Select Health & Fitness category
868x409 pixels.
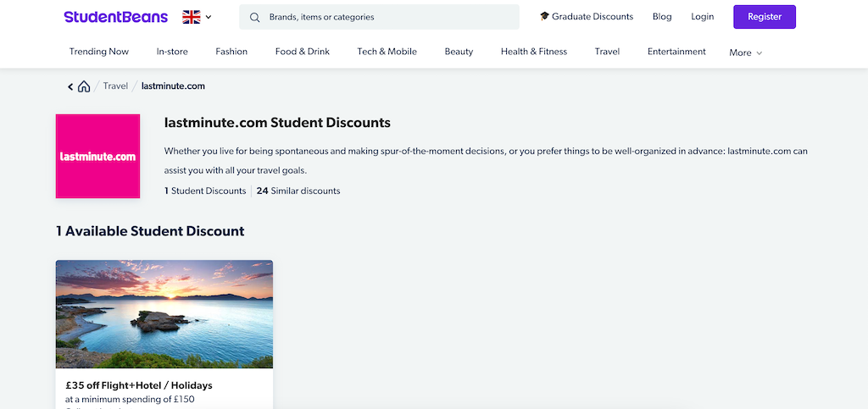534,52
